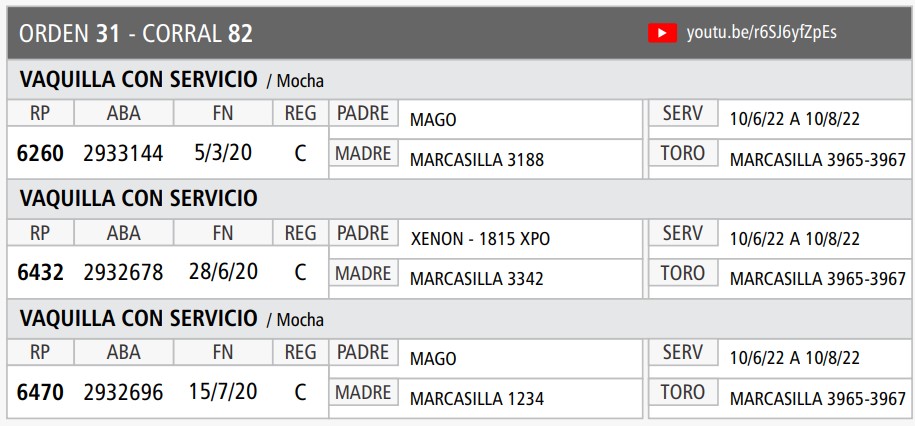Click birth date 28/6/20
915x426 pixels.
point(223,273)
